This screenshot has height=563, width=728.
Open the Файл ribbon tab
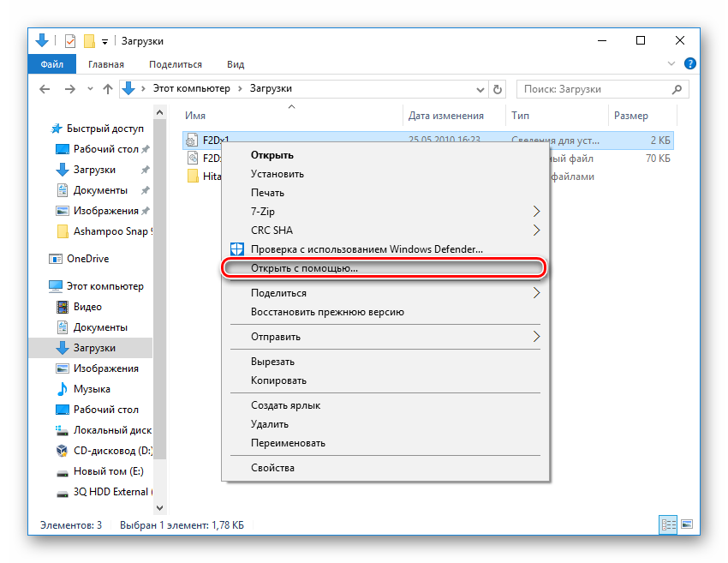coord(51,64)
